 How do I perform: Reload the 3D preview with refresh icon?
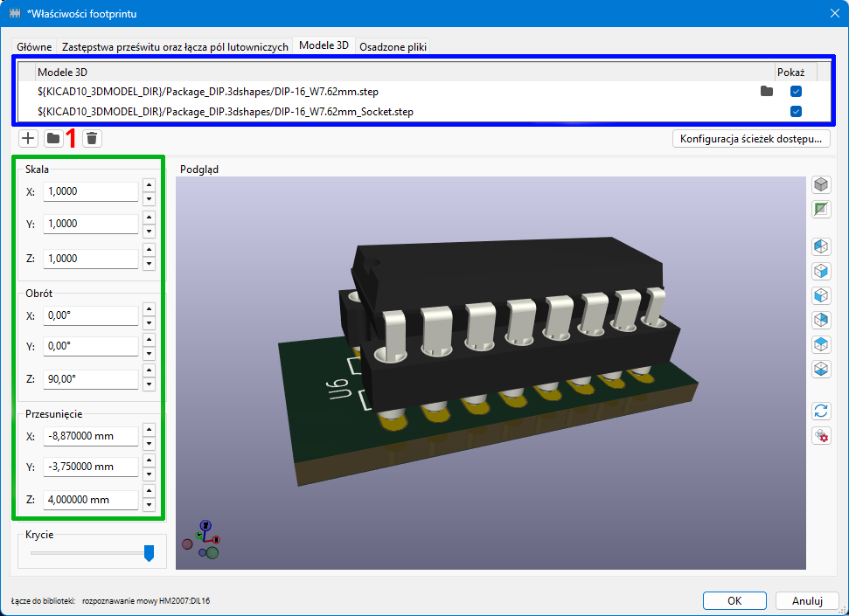821,411
